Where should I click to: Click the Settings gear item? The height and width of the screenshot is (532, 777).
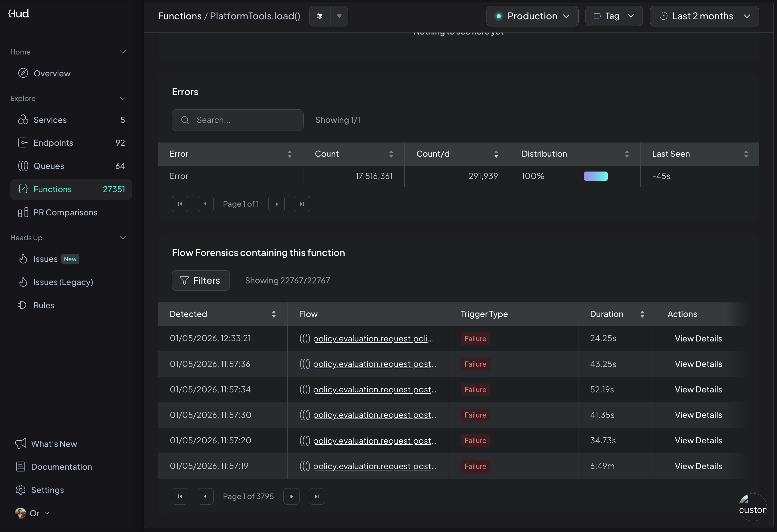pos(47,490)
